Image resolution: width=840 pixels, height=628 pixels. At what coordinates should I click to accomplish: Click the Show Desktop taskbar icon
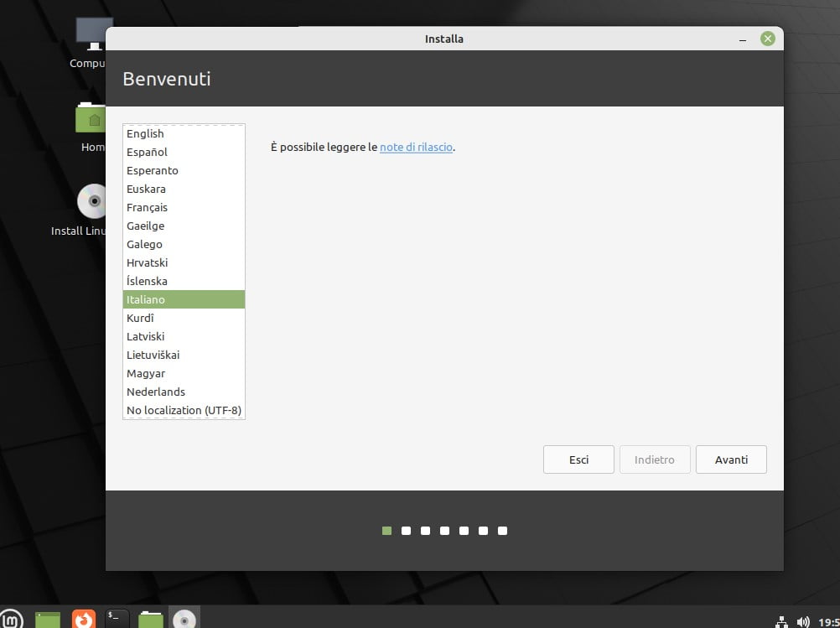point(48,620)
